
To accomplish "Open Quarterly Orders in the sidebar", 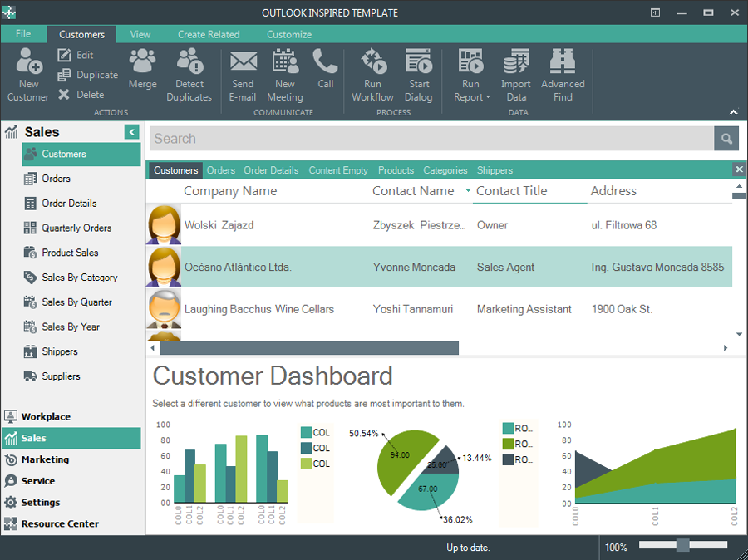I will point(76,228).
